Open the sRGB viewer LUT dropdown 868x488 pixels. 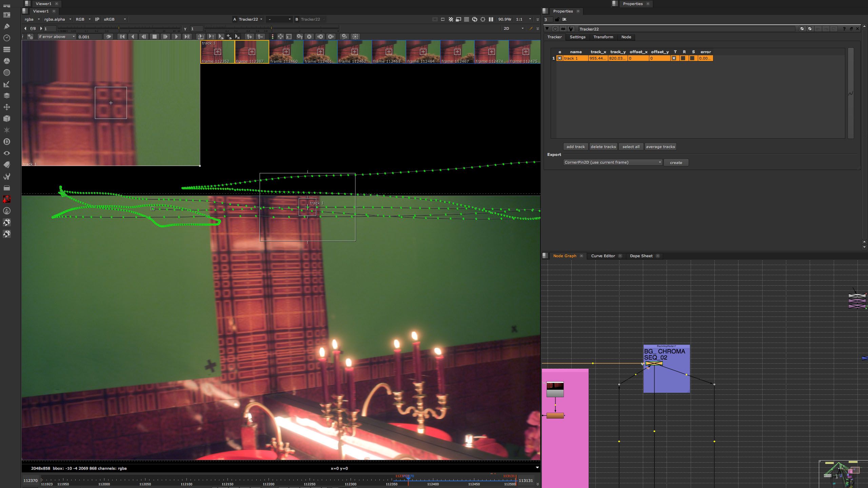(115, 19)
